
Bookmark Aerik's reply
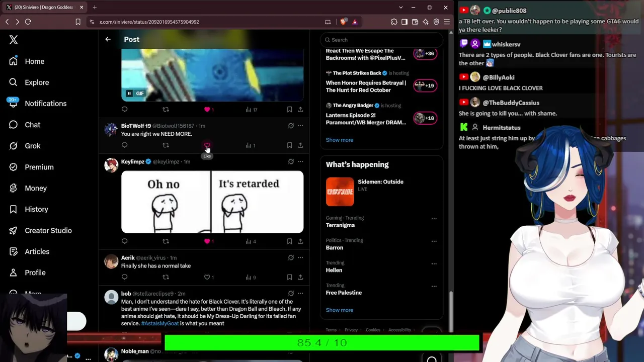coord(289,277)
